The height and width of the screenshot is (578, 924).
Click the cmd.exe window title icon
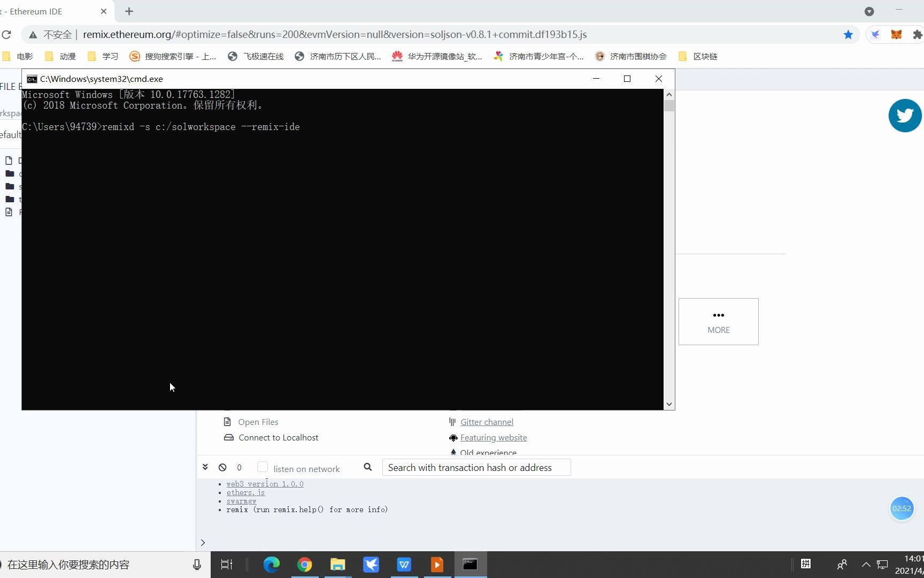tap(32, 79)
